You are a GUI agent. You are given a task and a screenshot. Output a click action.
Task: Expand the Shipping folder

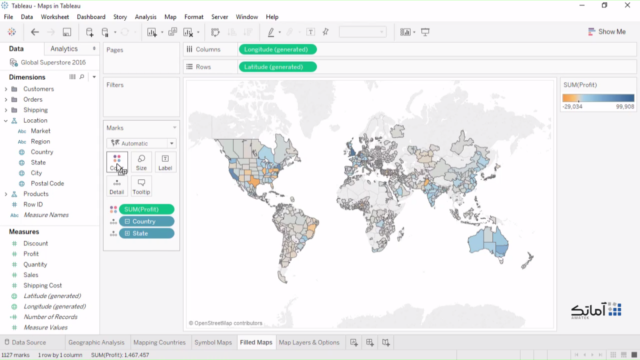[6, 110]
